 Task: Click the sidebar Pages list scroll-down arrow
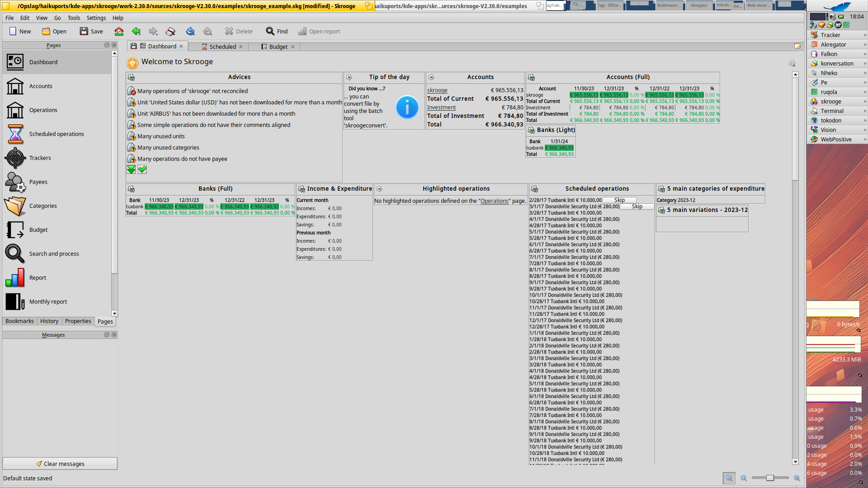tap(114, 314)
